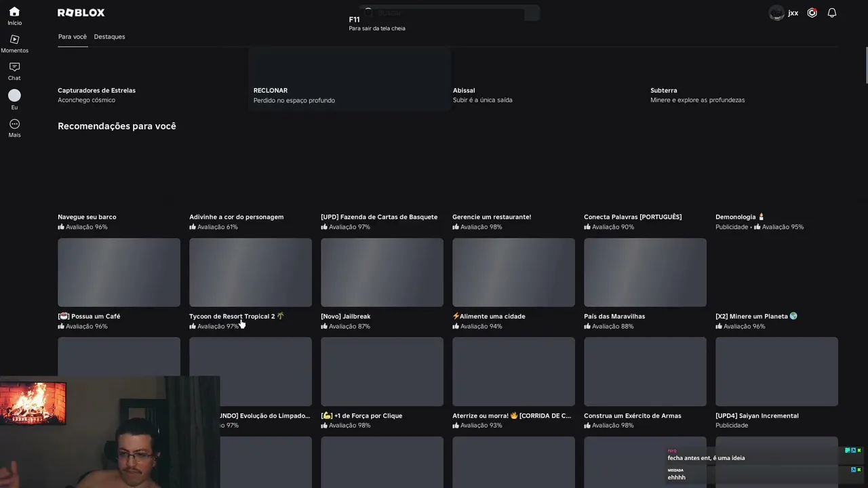Open Construa um Exército de Armas title
The width and height of the screenshot is (868, 488).
(633, 416)
